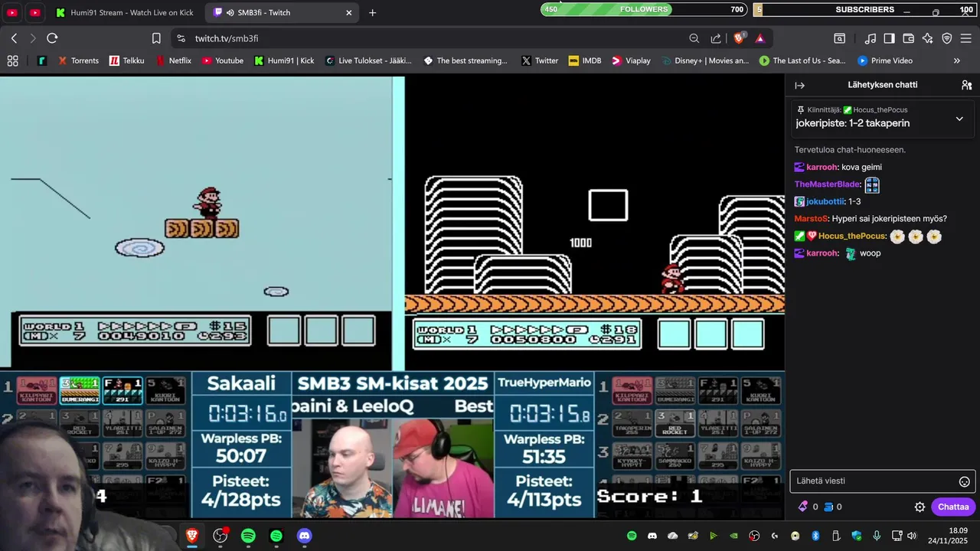Open chat settings gear
Viewport: 980px width, 551px height.
click(920, 507)
